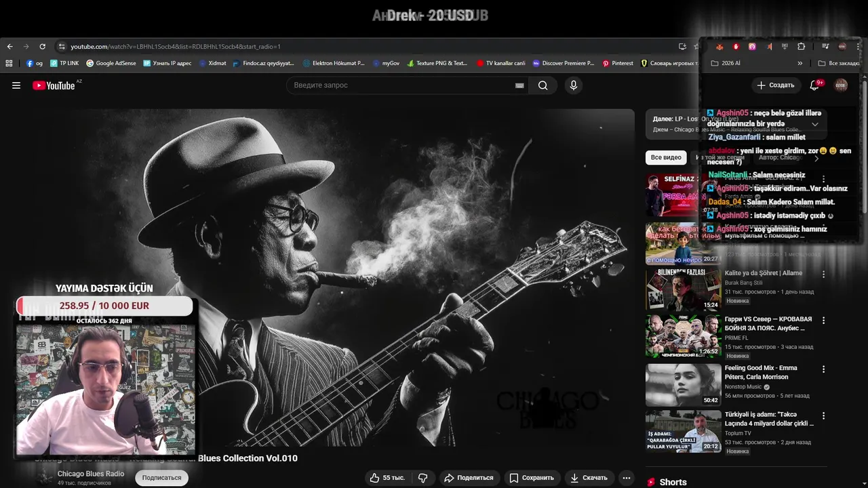Subscribe with the Подписаться button
Viewport: 868px width, 488px height.
pos(161,478)
